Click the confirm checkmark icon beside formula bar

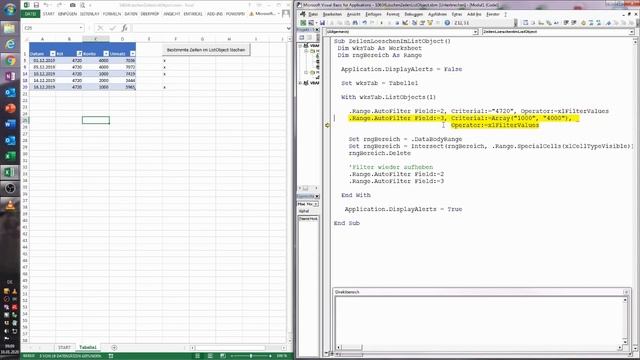tap(112, 28)
